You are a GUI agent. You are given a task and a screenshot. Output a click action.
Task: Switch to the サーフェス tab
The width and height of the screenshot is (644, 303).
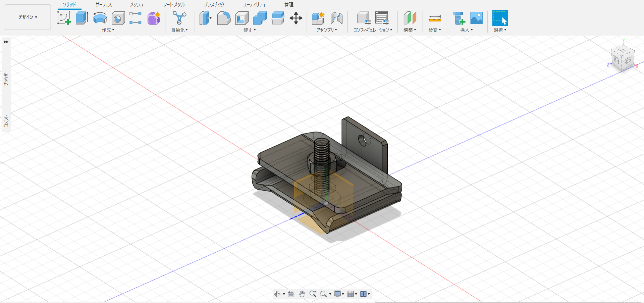[x=104, y=5]
